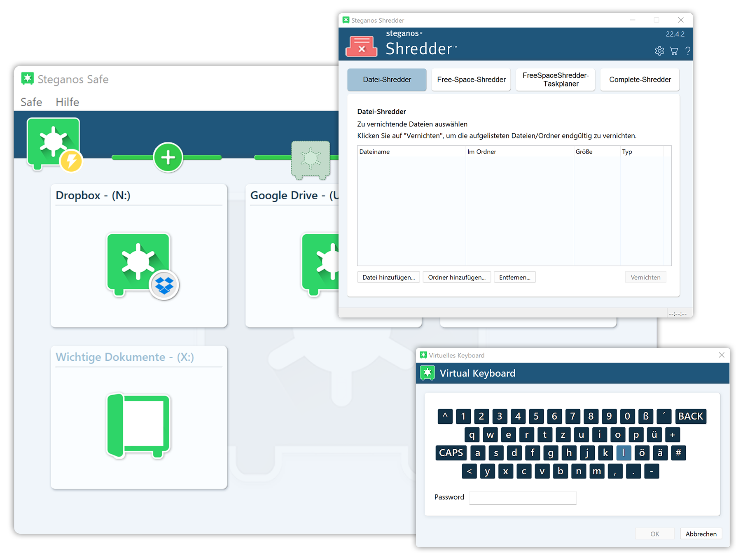
Task: Close the Virtuelles Keyboard window
Action: 721,355
